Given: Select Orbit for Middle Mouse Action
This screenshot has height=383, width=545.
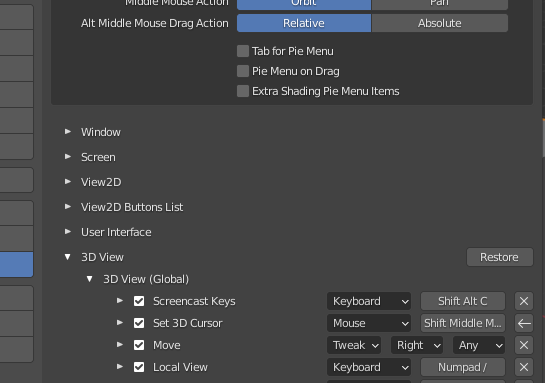Looking at the screenshot, I should pyautogui.click(x=304, y=4).
